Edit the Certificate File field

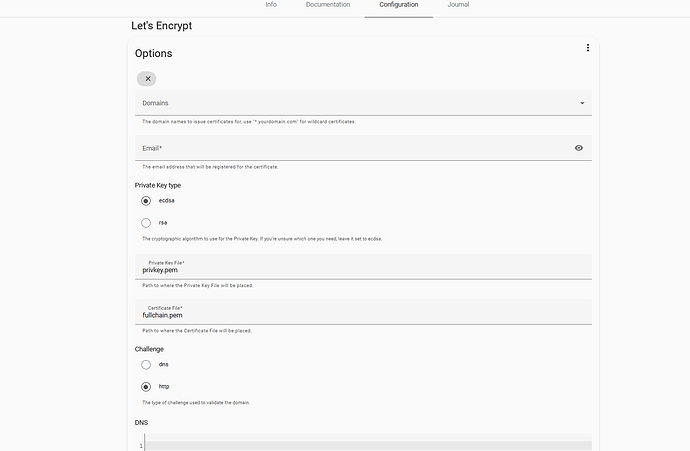tap(363, 312)
